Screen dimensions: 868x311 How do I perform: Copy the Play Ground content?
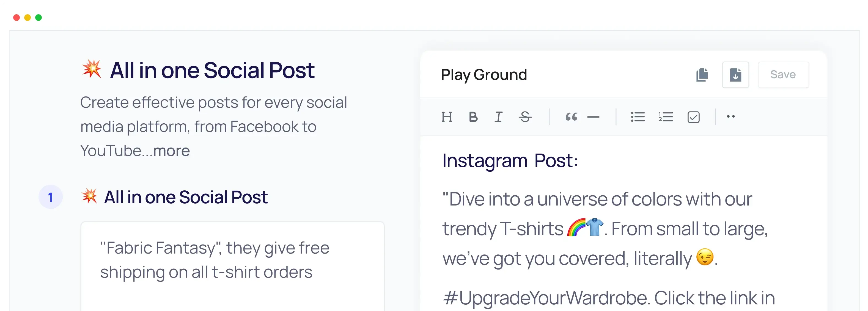click(x=702, y=75)
